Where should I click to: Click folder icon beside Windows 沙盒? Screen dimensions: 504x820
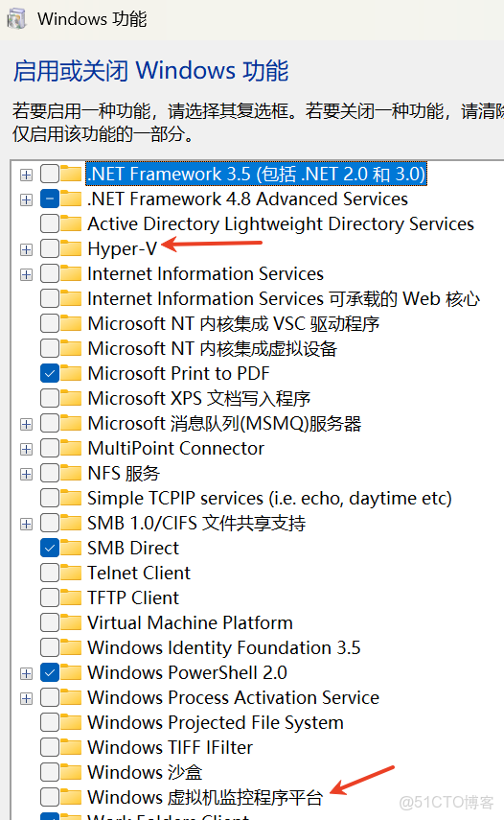[71, 772]
